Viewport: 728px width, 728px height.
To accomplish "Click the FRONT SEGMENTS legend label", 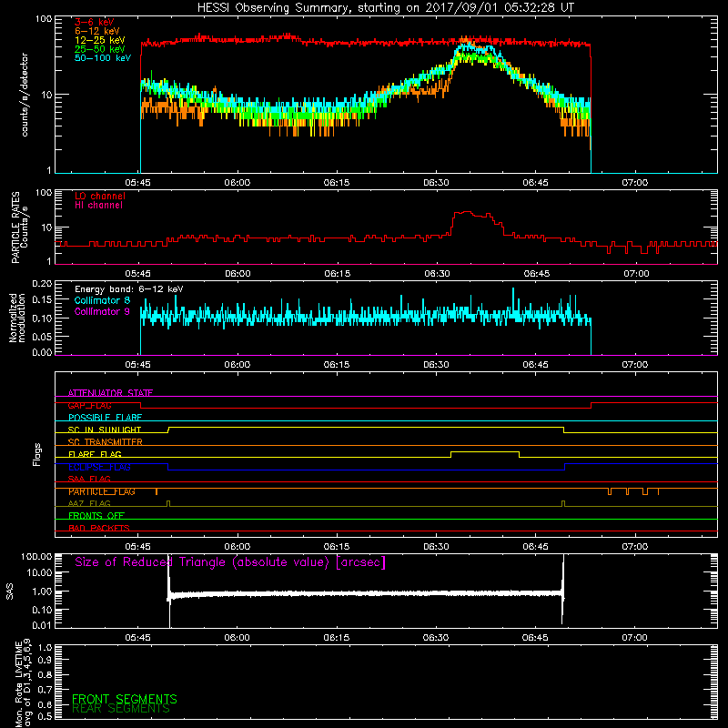I will coord(125,699).
